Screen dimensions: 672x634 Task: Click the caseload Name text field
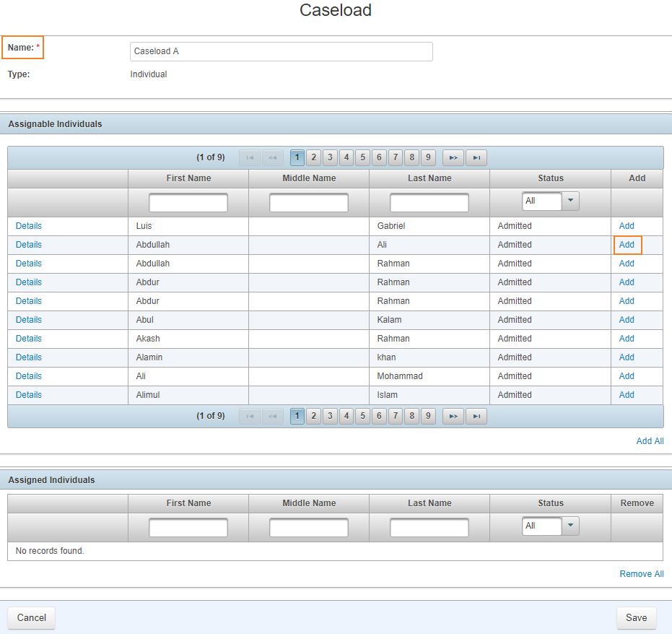click(282, 51)
